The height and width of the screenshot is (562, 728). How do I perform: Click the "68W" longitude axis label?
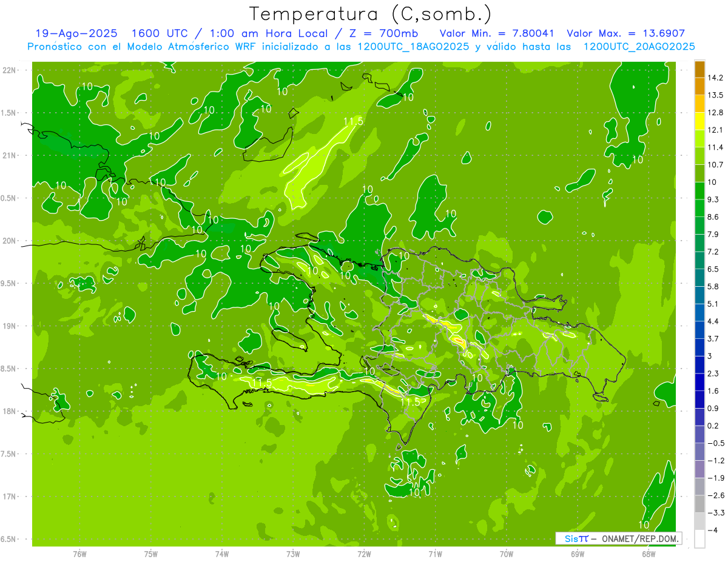(649, 554)
